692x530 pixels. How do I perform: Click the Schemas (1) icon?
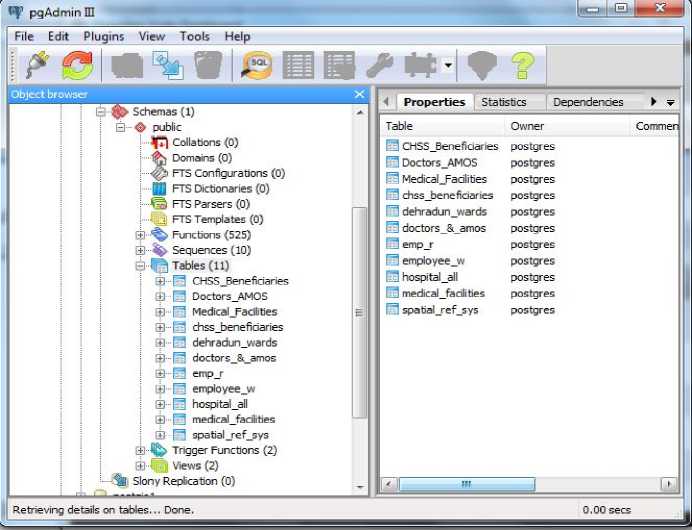tap(119, 112)
